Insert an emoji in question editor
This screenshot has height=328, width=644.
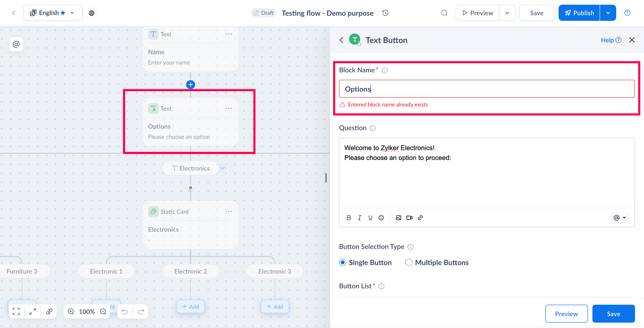[x=381, y=218]
